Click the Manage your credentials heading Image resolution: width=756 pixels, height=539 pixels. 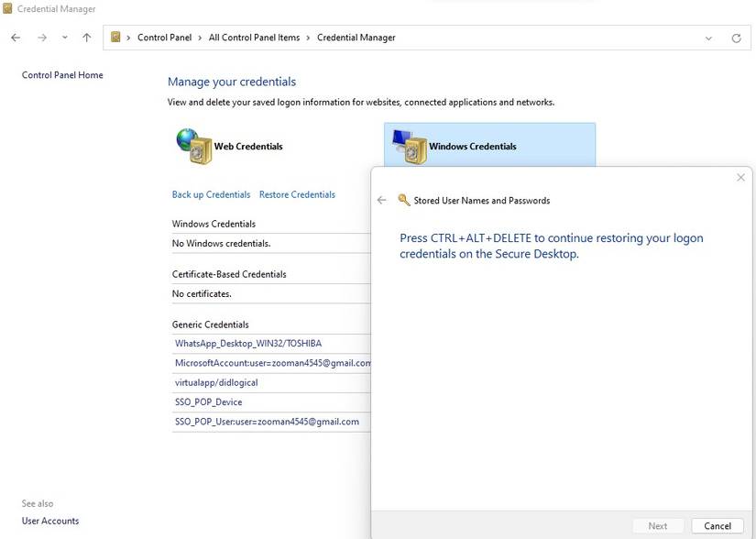coord(232,82)
